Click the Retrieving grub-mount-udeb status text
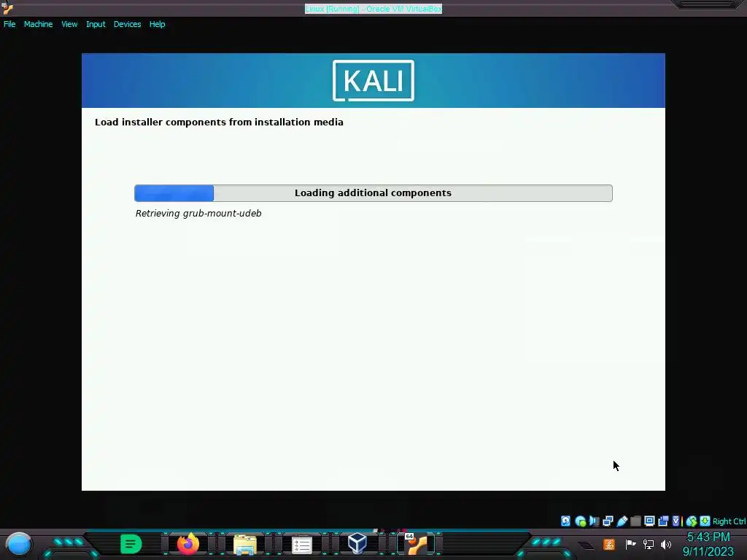This screenshot has height=560, width=747. [198, 214]
